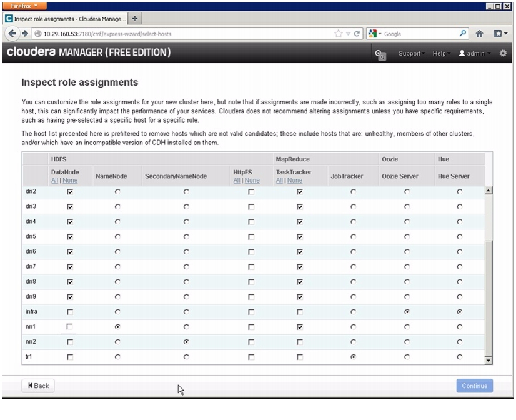The height and width of the screenshot is (420, 516).
Task: Click the browser Back arrow icon
Action: [x=12, y=34]
